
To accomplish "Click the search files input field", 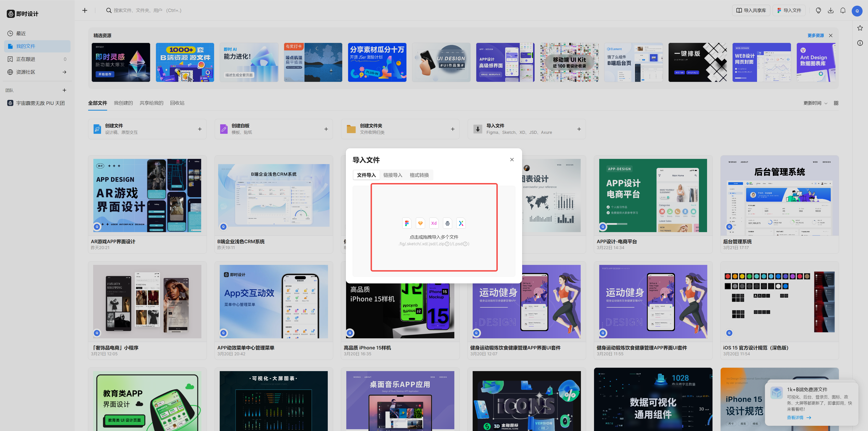I will pyautogui.click(x=147, y=10).
